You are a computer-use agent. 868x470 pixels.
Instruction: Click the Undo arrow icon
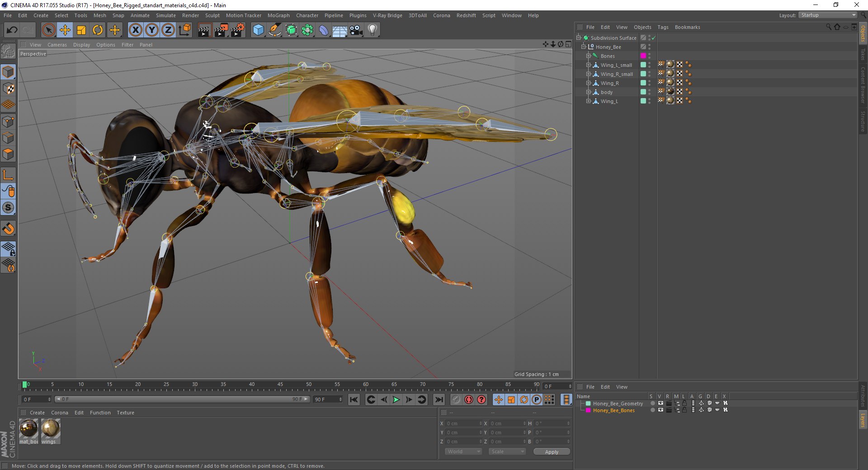click(x=12, y=30)
